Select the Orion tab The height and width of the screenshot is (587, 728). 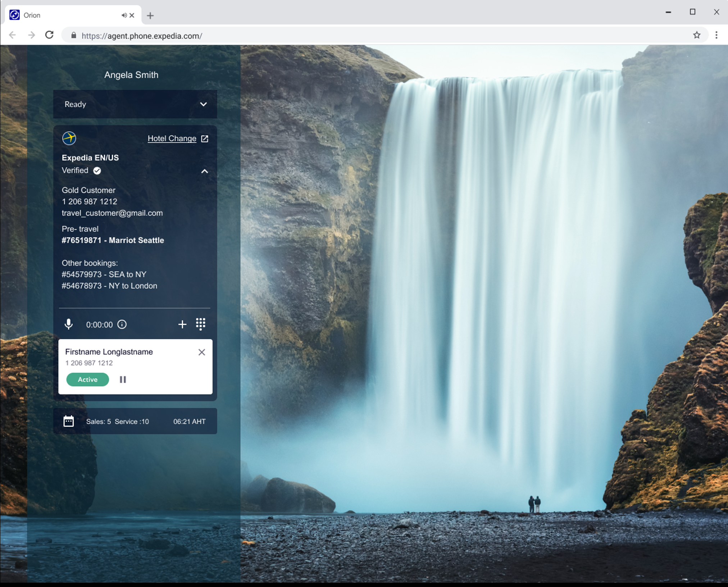tap(74, 15)
